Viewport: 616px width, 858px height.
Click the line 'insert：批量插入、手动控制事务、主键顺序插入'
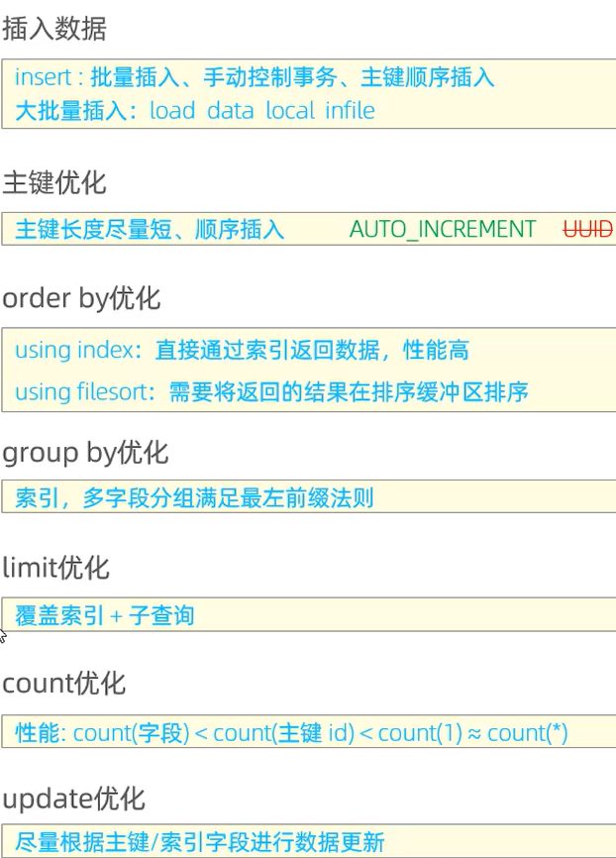(x=255, y=77)
